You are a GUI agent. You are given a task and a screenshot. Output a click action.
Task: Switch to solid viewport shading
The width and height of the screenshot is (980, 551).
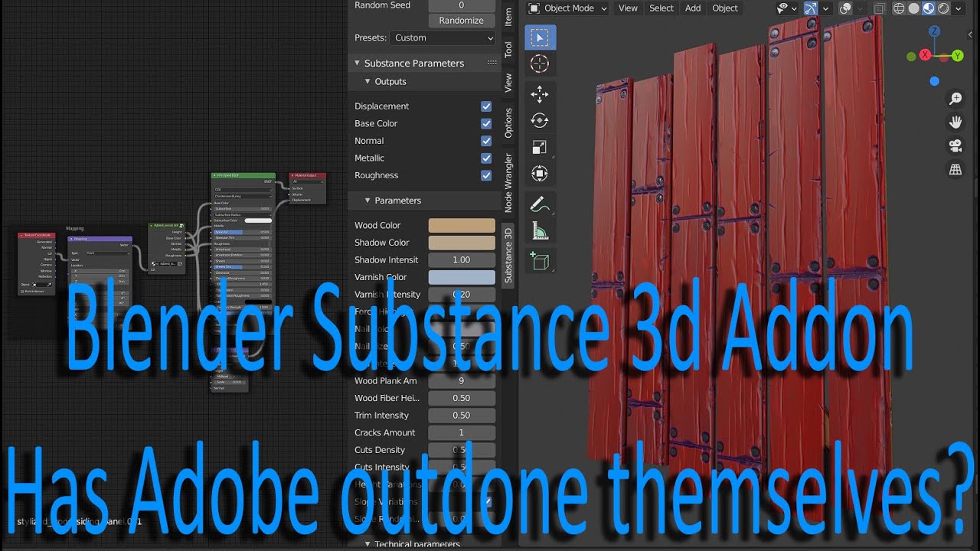[913, 8]
